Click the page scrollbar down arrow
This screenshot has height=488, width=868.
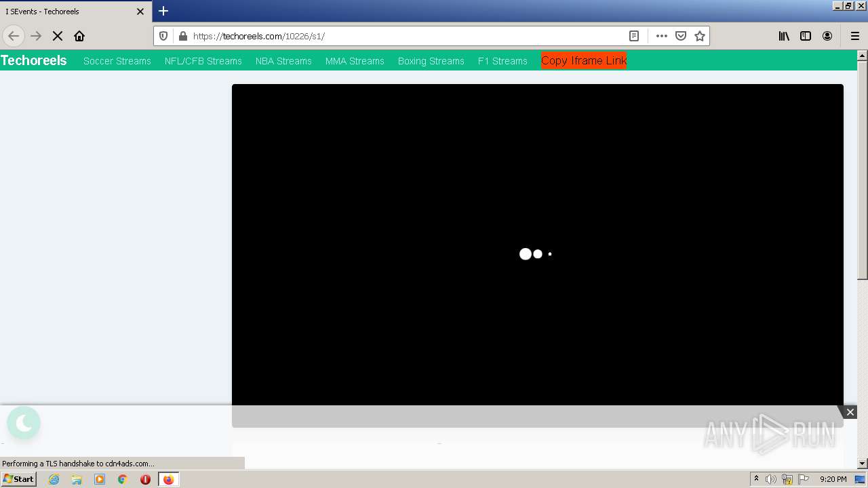tap(863, 464)
